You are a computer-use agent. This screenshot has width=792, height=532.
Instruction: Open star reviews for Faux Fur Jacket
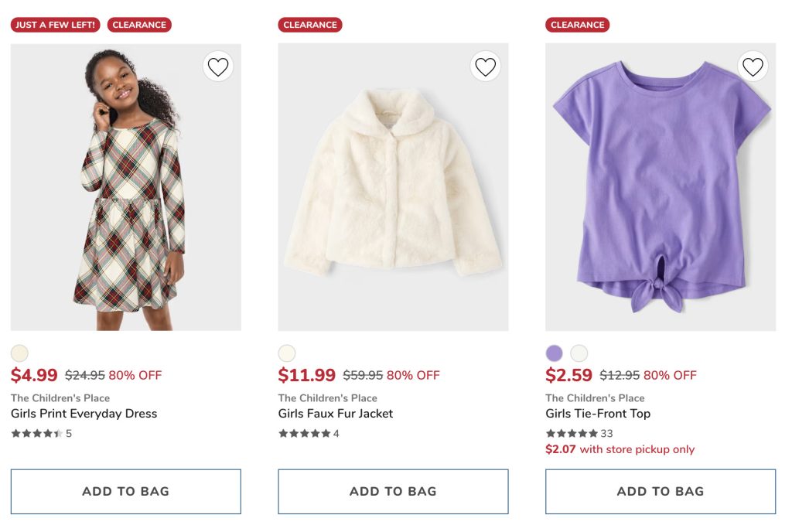[x=304, y=434]
